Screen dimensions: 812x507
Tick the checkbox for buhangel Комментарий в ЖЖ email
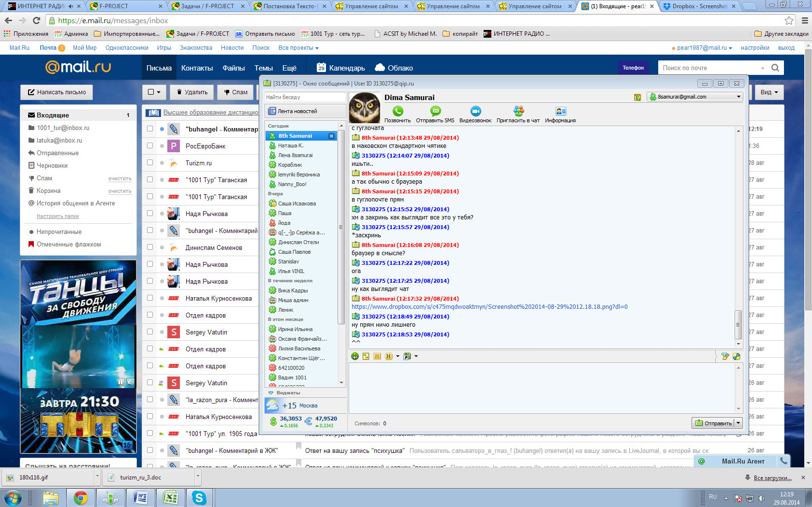pos(150,450)
